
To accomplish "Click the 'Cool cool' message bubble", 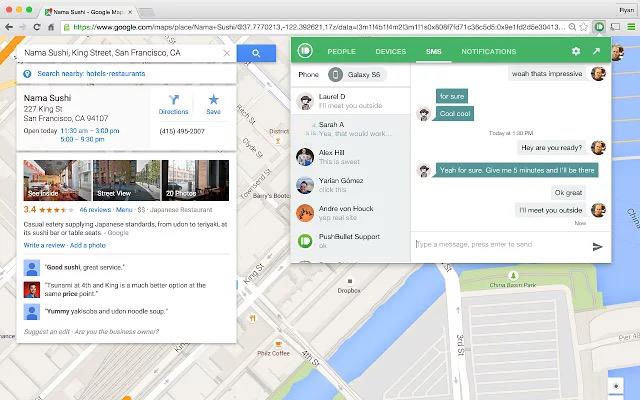I will pos(455,114).
